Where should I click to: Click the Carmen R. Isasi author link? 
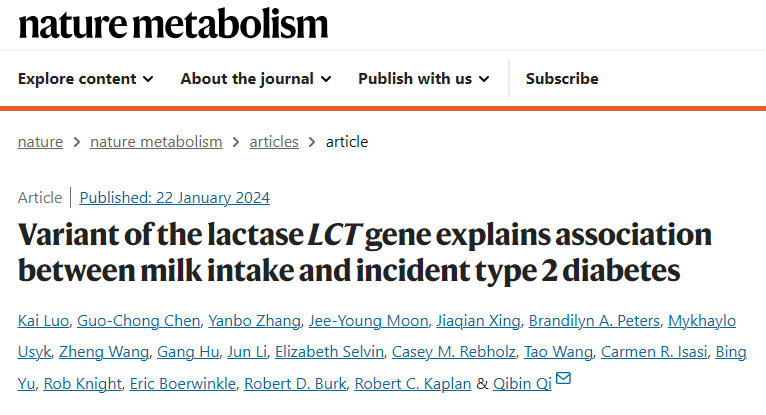coord(654,352)
